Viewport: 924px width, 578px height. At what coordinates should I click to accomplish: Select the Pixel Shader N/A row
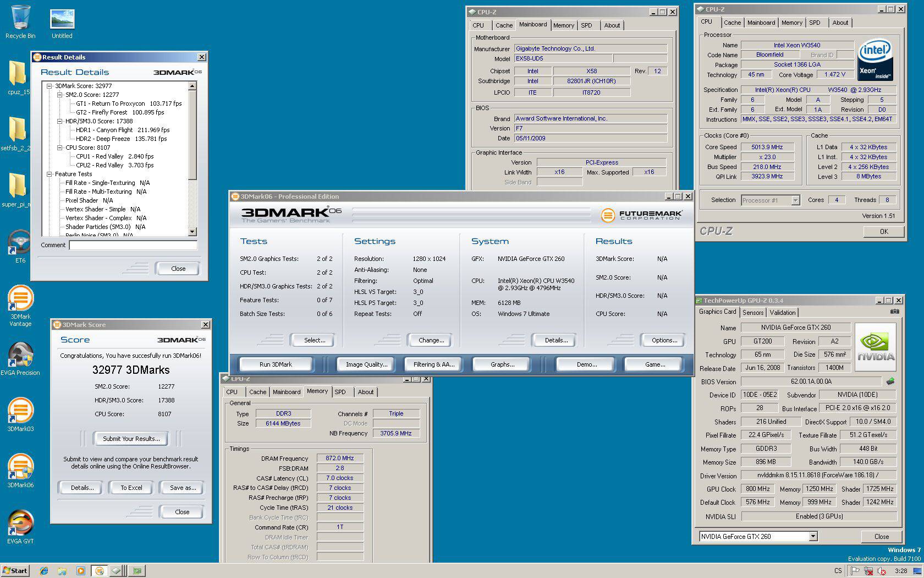point(89,200)
